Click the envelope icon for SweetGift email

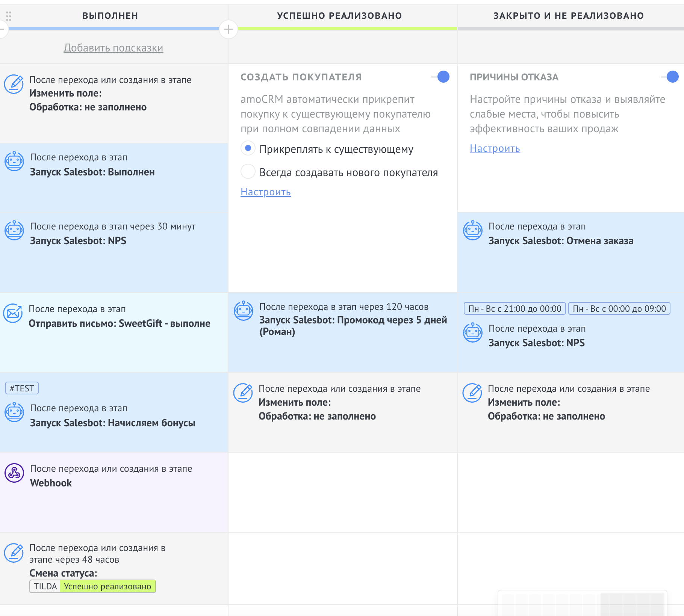point(13,313)
